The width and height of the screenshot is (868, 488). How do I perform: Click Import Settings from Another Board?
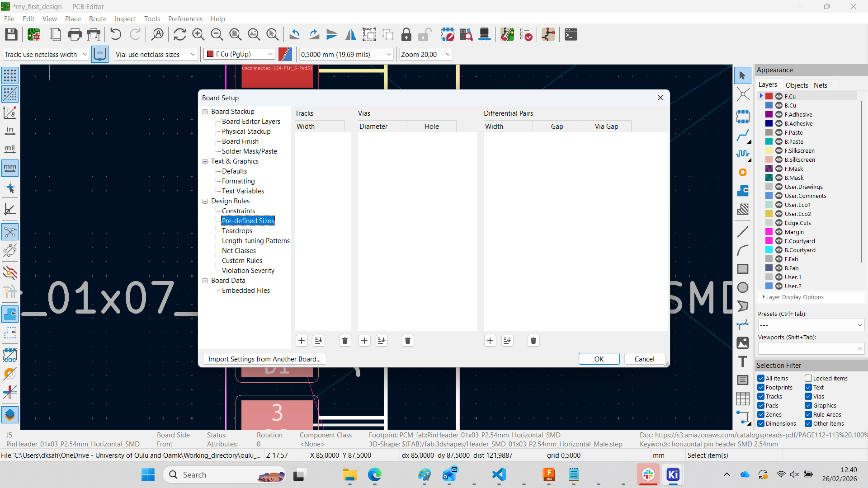click(264, 359)
